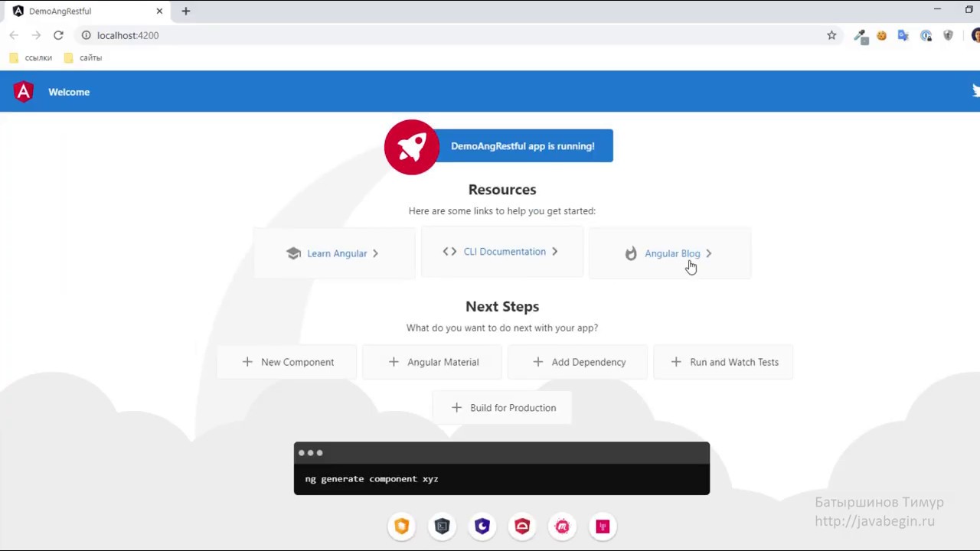Click 'What do you want to do next' text
The image size is (980, 551).
click(x=502, y=328)
